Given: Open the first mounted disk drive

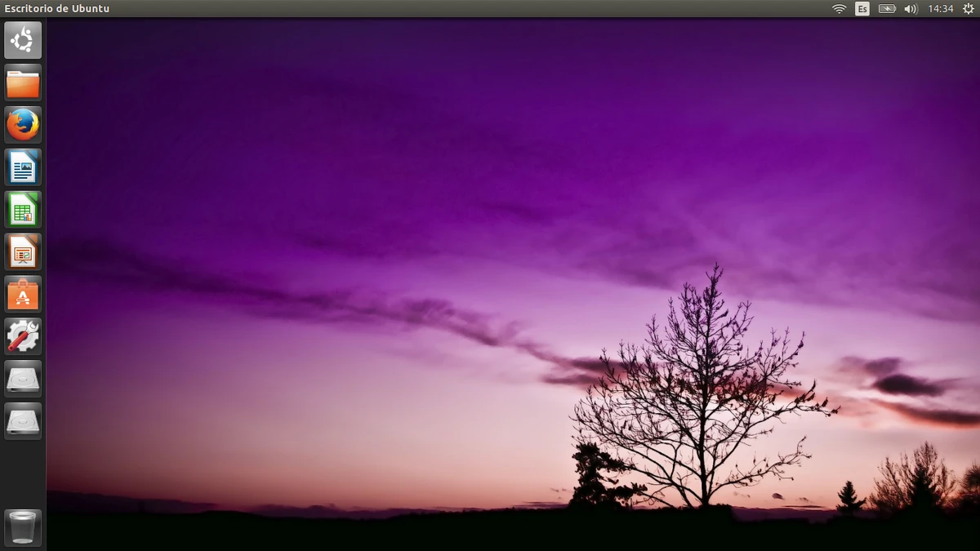Looking at the screenshot, I should 23,379.
